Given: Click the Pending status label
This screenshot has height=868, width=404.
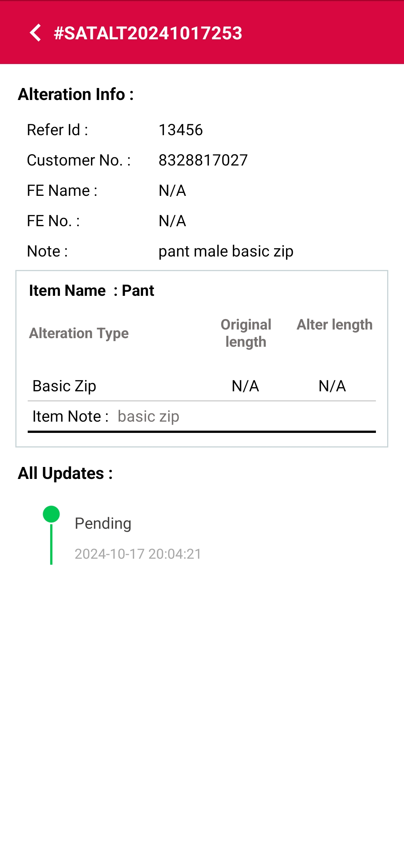Looking at the screenshot, I should (x=103, y=523).
